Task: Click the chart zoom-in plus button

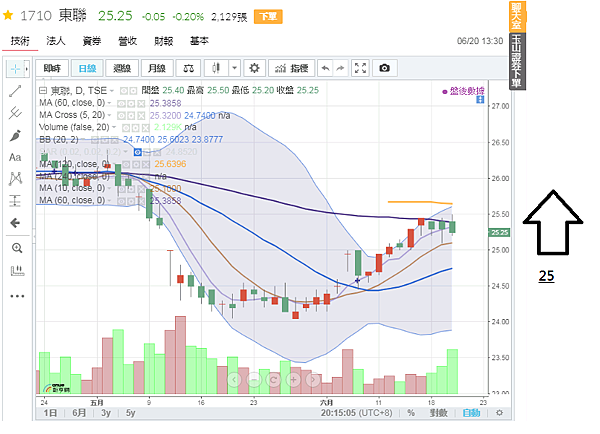Action: [293, 380]
